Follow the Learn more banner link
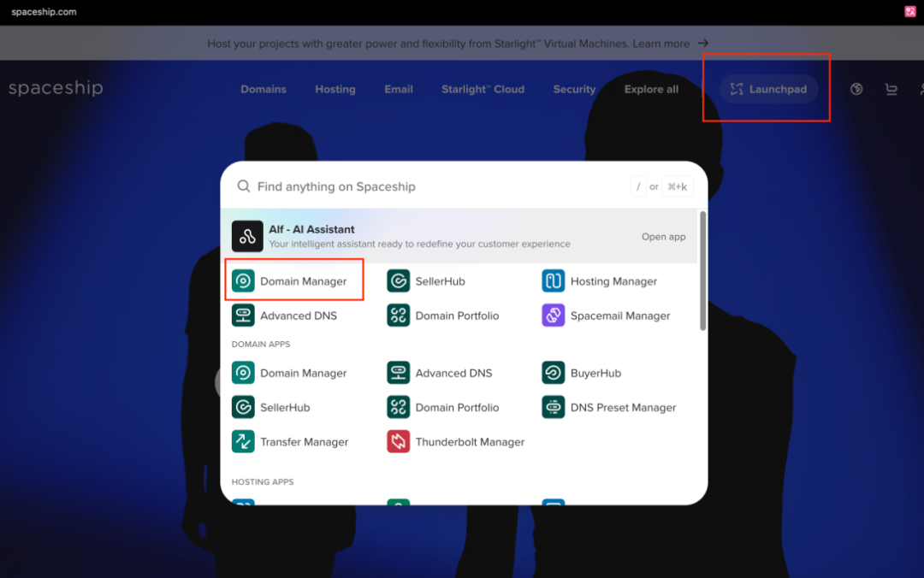 click(x=671, y=44)
